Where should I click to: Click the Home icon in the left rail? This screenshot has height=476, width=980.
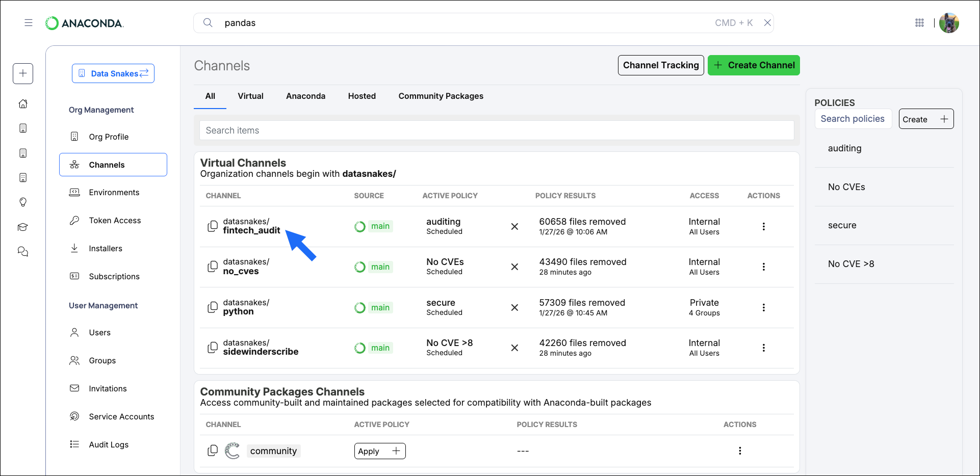(x=23, y=103)
